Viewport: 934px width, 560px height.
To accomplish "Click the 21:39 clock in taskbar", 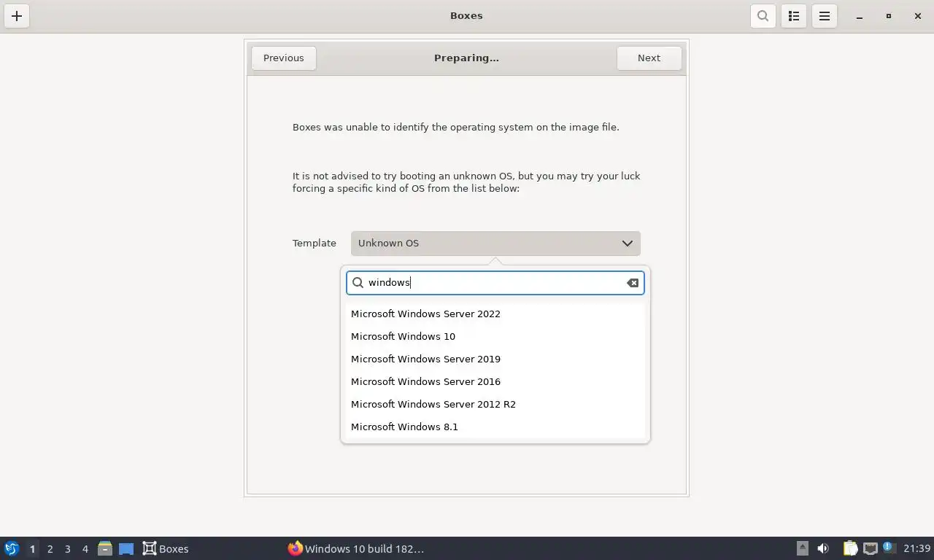I will click(917, 548).
